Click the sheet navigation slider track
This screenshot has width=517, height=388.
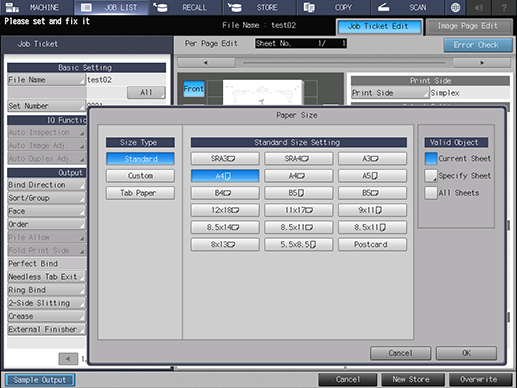click(x=344, y=62)
